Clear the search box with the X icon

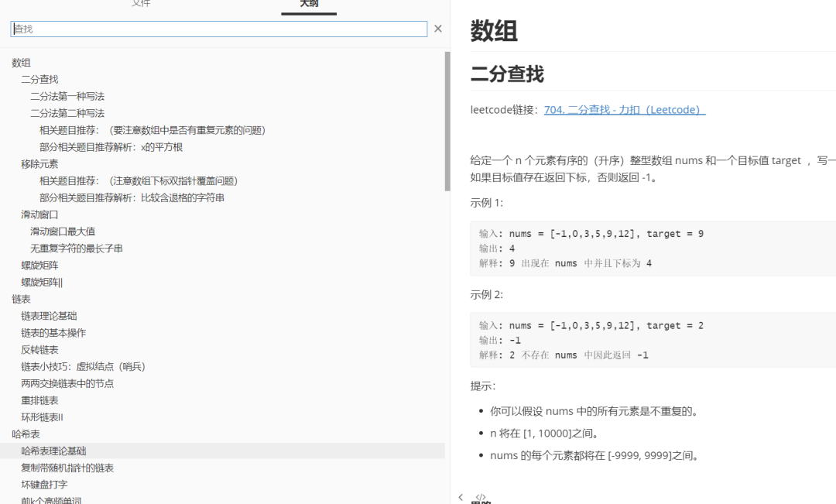[437, 29]
